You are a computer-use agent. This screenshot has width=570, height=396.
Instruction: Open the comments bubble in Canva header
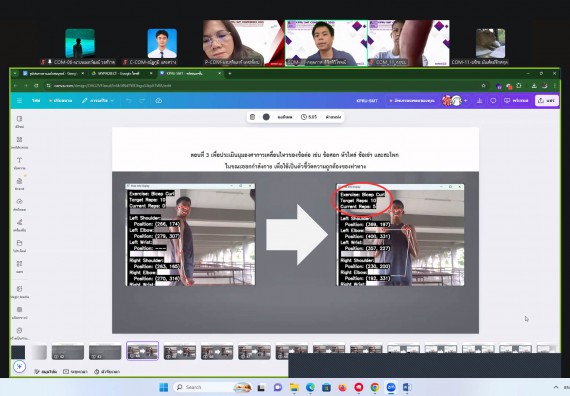pyautogui.click(x=493, y=100)
